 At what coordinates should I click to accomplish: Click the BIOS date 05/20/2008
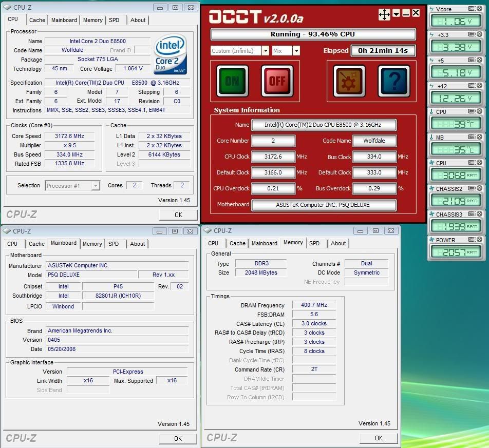point(117,349)
